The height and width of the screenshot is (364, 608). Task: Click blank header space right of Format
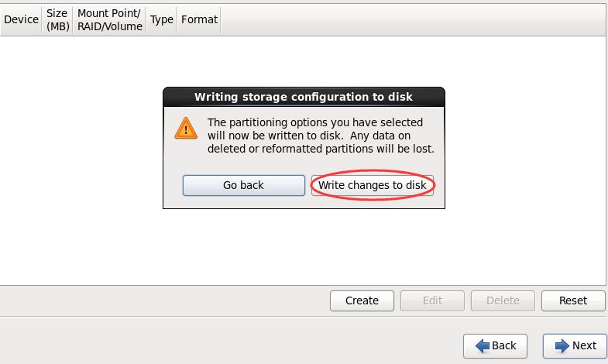[x=413, y=20]
